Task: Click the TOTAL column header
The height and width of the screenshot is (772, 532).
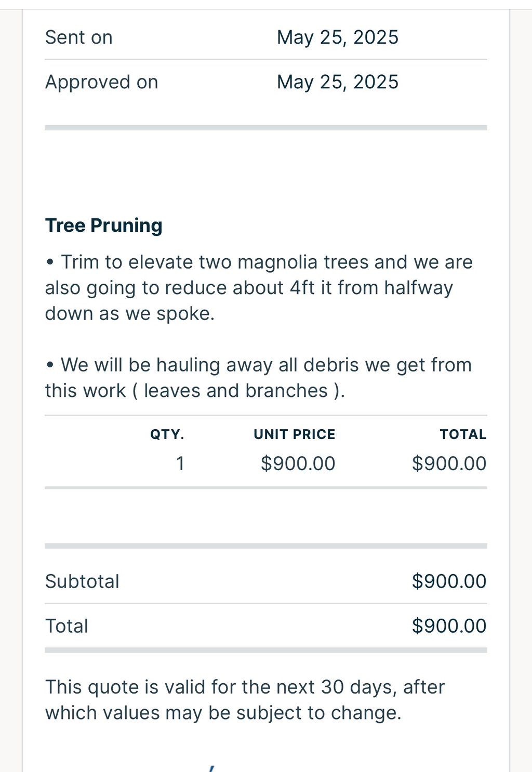Action: pos(463,434)
